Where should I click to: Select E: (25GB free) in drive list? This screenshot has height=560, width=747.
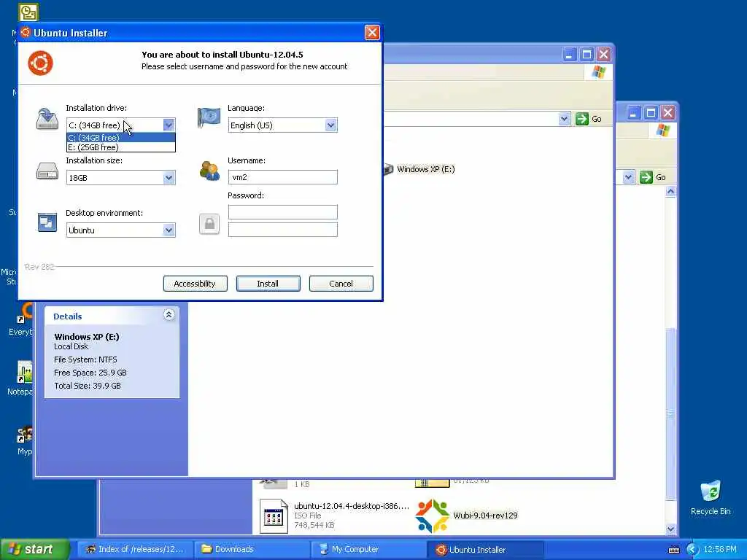[x=121, y=147]
